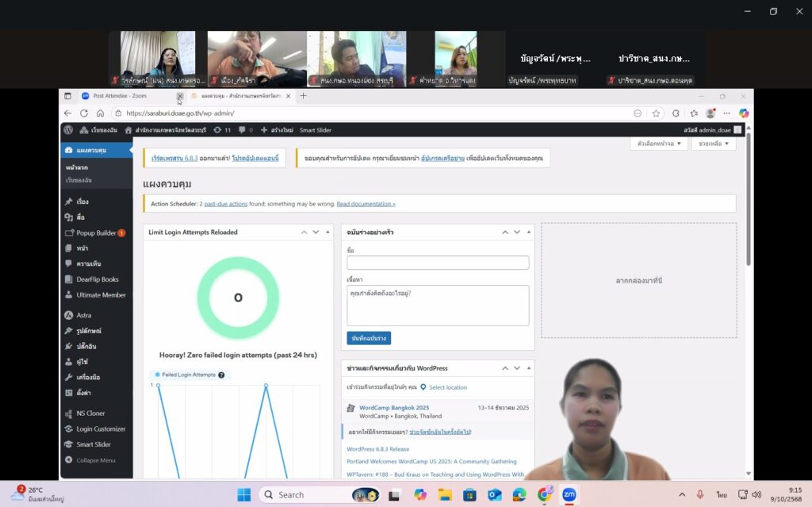
Task: Open Popup Builder in the sidebar
Action: (95, 232)
